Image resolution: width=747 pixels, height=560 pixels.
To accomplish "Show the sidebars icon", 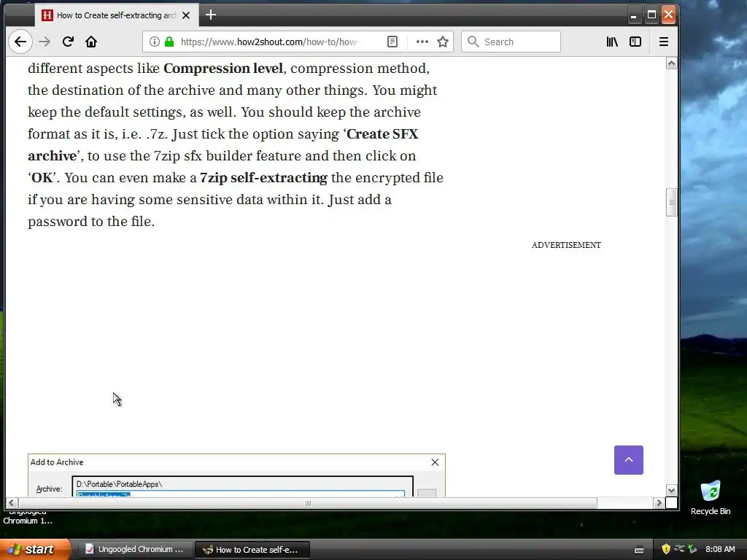I will click(x=635, y=42).
